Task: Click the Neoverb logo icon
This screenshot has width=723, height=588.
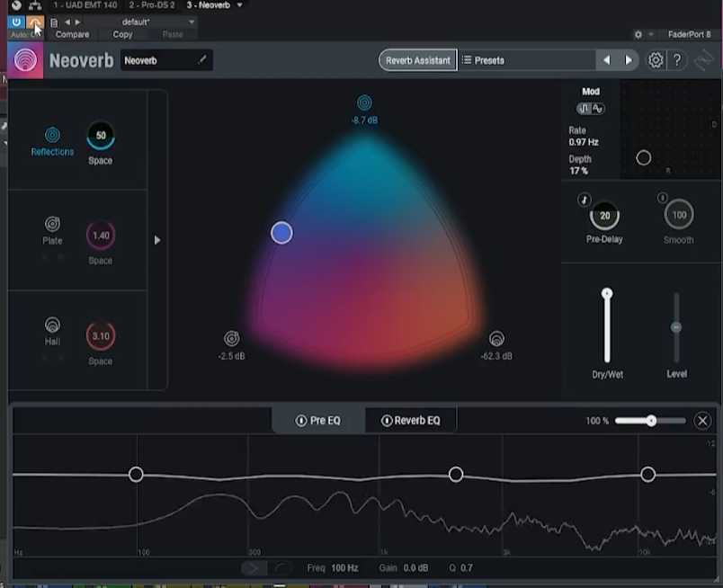Action: (25, 60)
